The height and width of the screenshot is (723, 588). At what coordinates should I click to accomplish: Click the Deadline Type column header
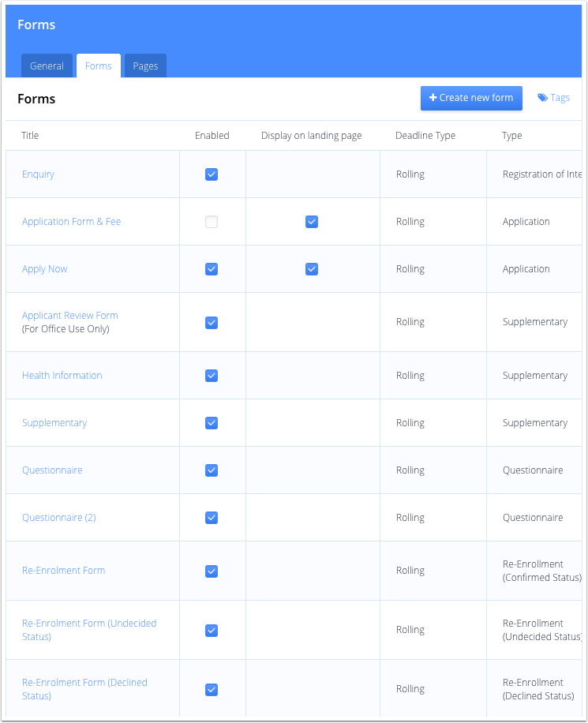click(x=425, y=136)
